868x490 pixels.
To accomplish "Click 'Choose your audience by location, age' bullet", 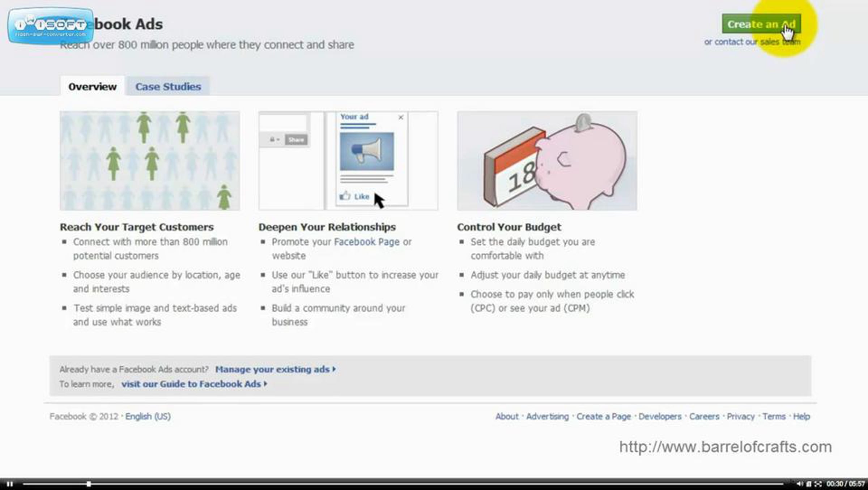I will tap(157, 282).
